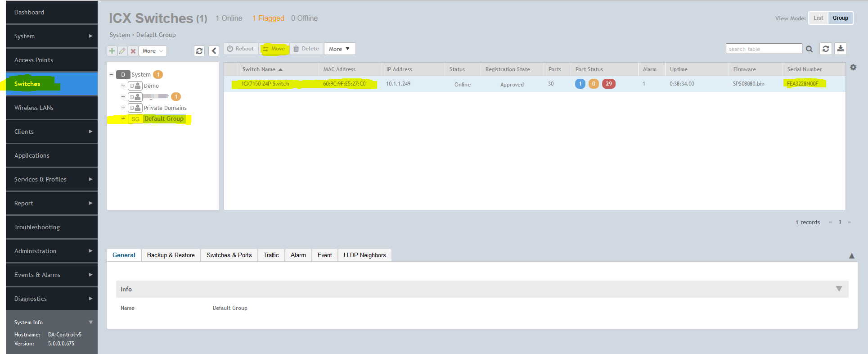Open the More dropdown beside Delete

339,49
